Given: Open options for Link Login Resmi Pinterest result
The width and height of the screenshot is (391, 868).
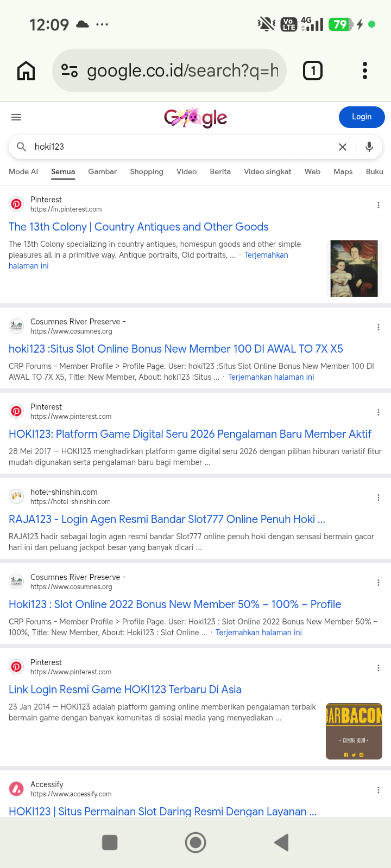Looking at the screenshot, I should (x=379, y=668).
